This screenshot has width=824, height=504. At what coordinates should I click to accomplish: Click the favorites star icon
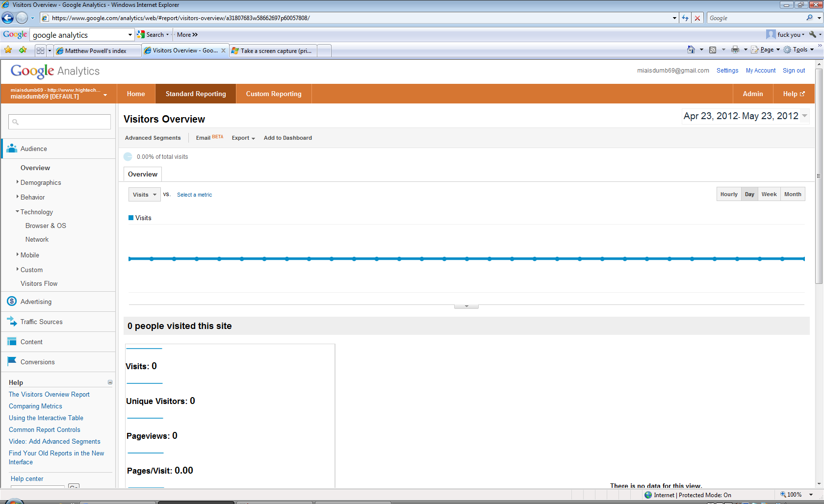(x=8, y=50)
